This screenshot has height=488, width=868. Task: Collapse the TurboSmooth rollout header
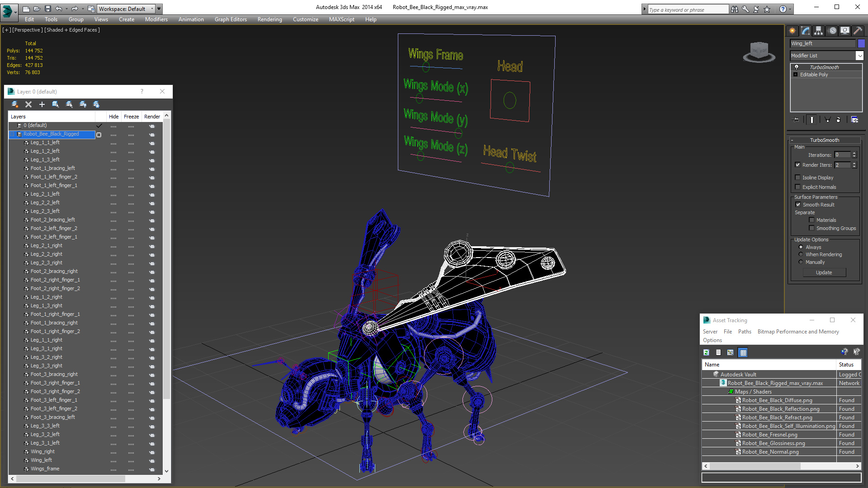click(x=825, y=140)
